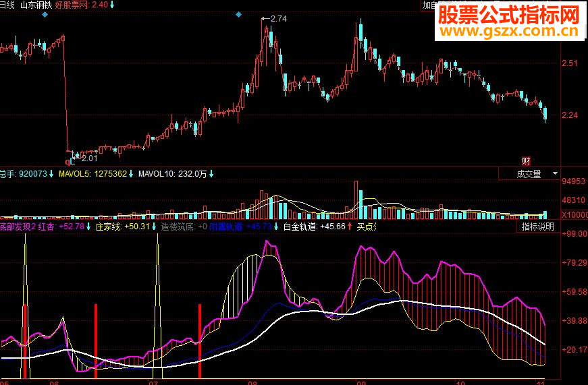Click the +99.00 indicator axis label
This screenshot has width=588, height=385.
[574, 233]
